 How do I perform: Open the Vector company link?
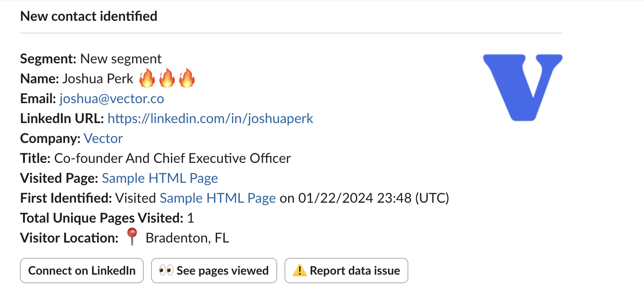(103, 138)
